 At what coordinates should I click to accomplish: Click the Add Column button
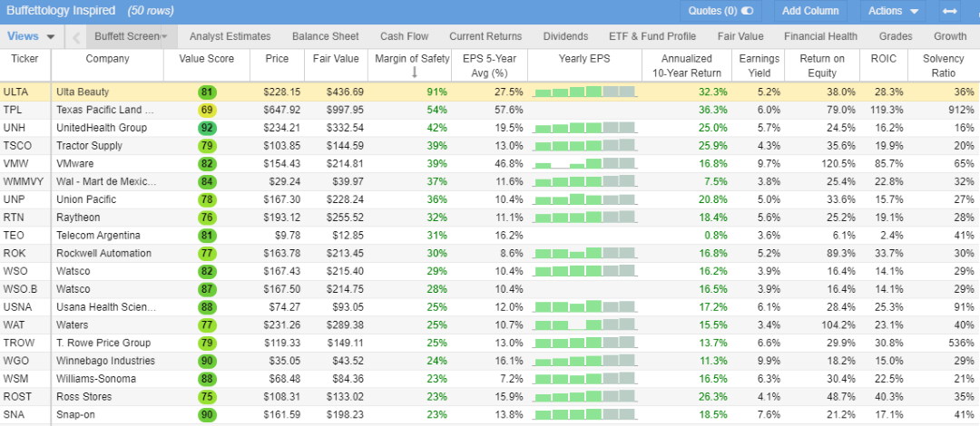[810, 11]
